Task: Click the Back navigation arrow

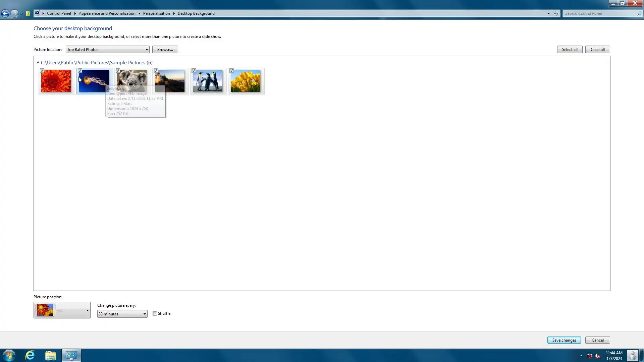Action: [x=5, y=13]
